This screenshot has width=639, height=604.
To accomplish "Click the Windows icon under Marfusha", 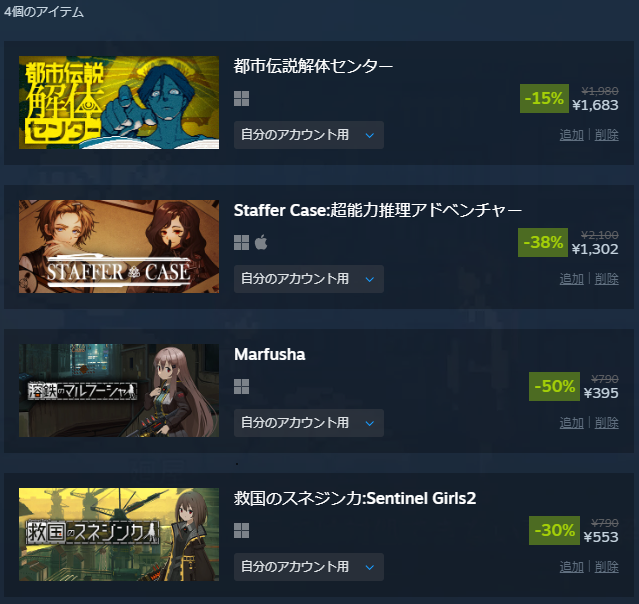I will [x=241, y=386].
